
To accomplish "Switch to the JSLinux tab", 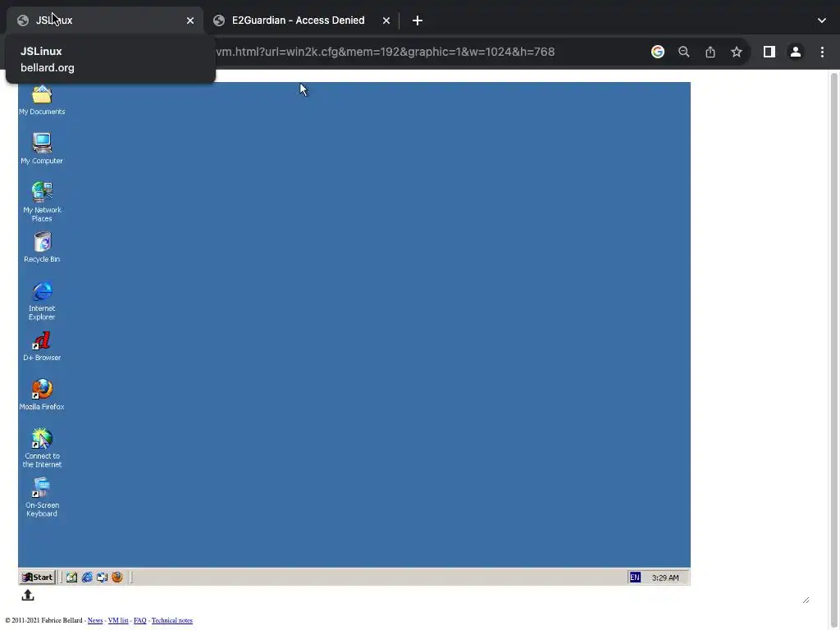I will coord(104,21).
